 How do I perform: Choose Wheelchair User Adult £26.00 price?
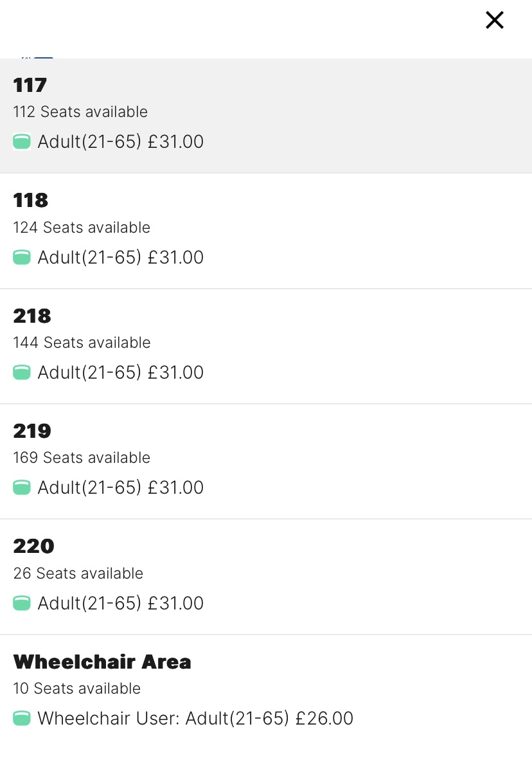(x=195, y=719)
